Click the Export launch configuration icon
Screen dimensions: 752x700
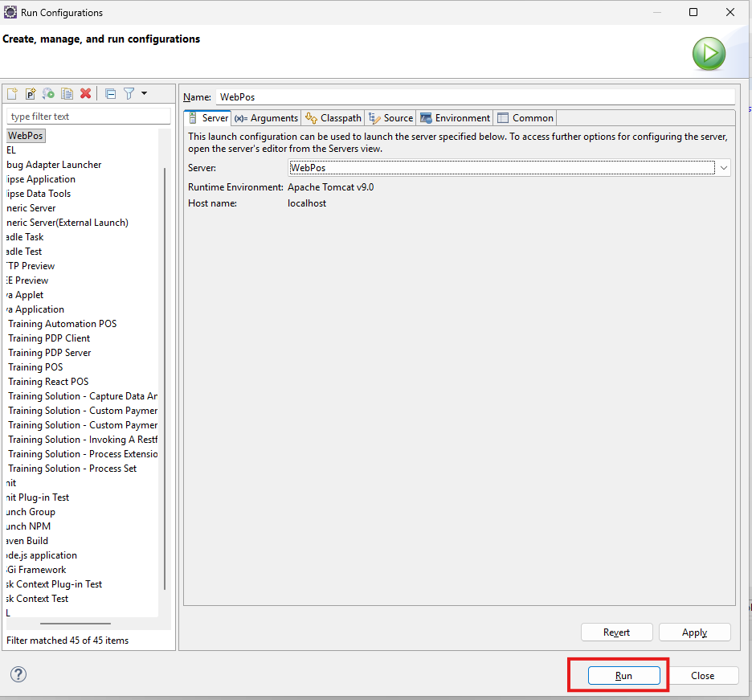pos(49,94)
